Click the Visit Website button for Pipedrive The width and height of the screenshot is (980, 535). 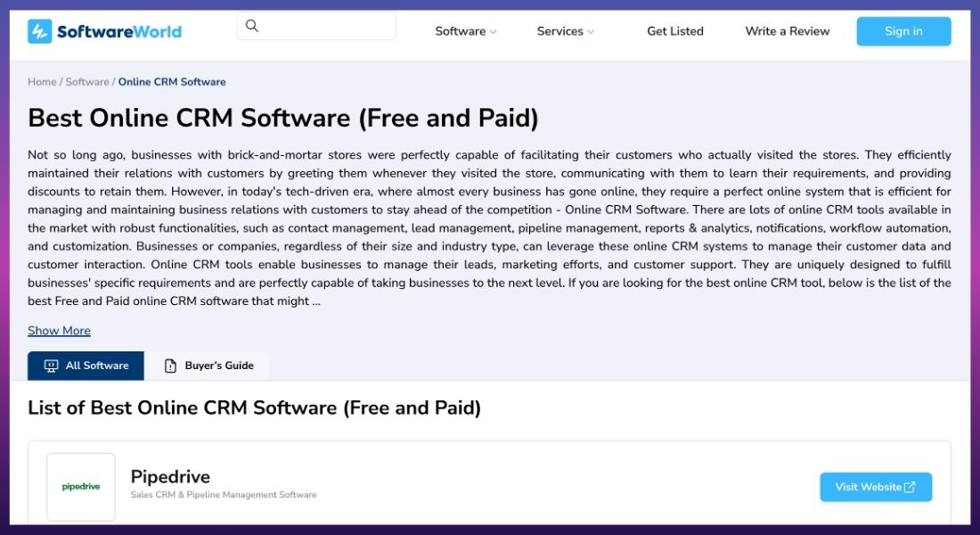click(876, 487)
